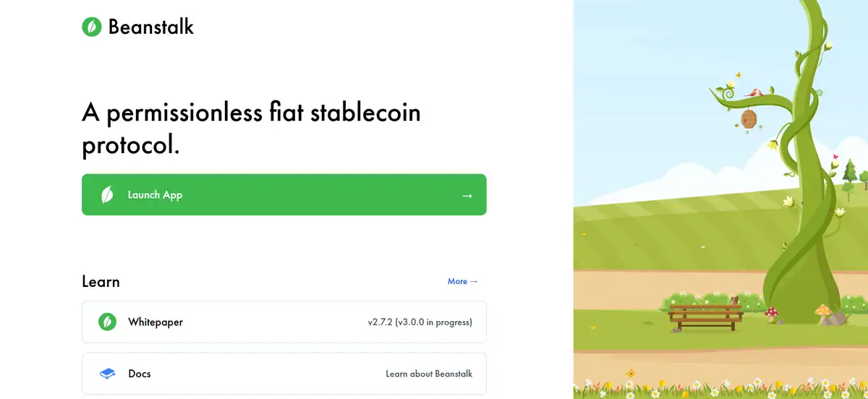Open the Whitepaper entry
The image size is (868, 399).
[156, 322]
